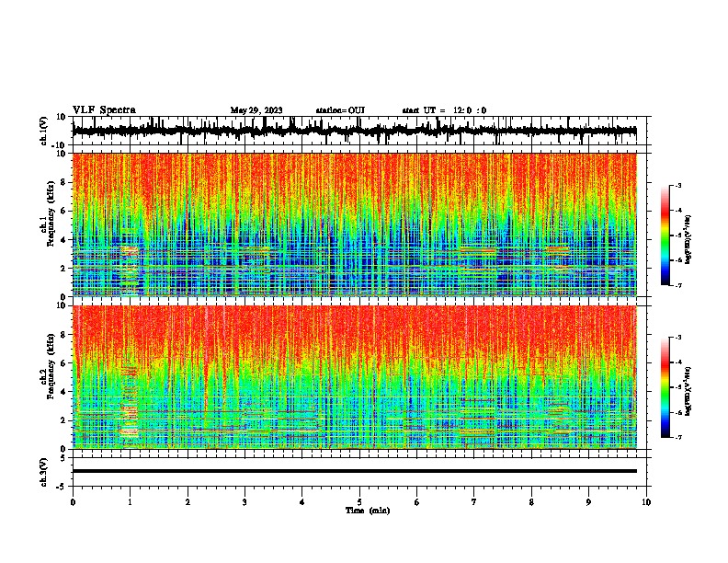Click the "5" tick of ch.3(V) axis
Viewport: 728px width, 563px height.
pyautogui.click(x=64, y=458)
